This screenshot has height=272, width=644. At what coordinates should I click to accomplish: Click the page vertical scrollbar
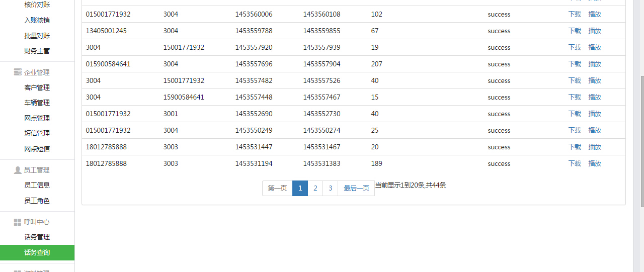coord(641,141)
